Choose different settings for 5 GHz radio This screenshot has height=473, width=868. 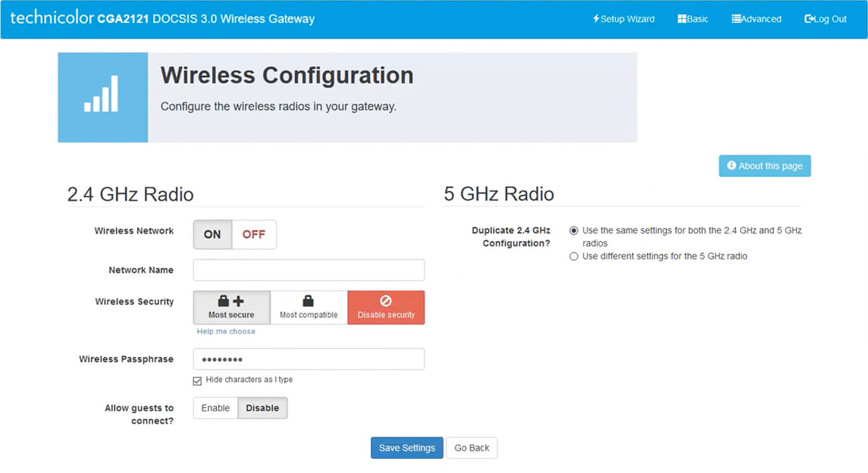(573, 256)
